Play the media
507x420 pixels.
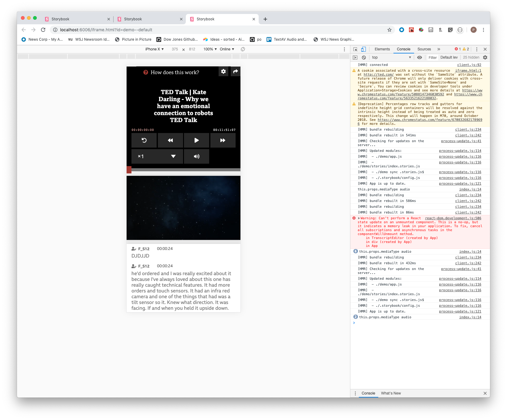point(196,140)
